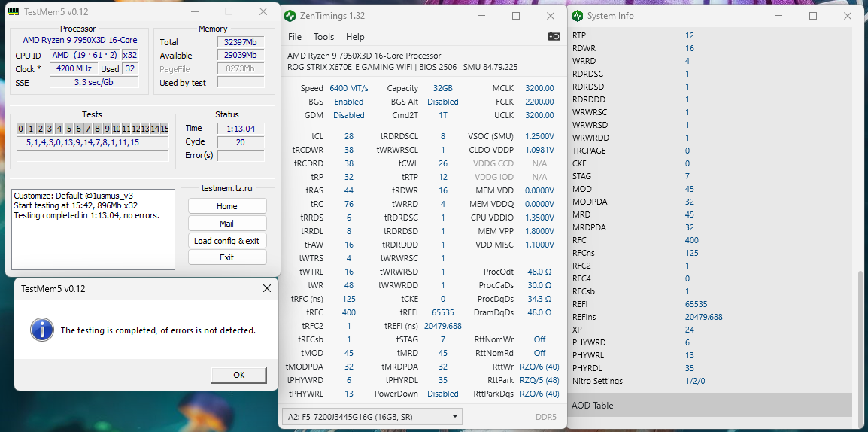This screenshot has height=432, width=868.
Task: Click the VSOC (SMU) 1.2500V value
Action: point(539,136)
